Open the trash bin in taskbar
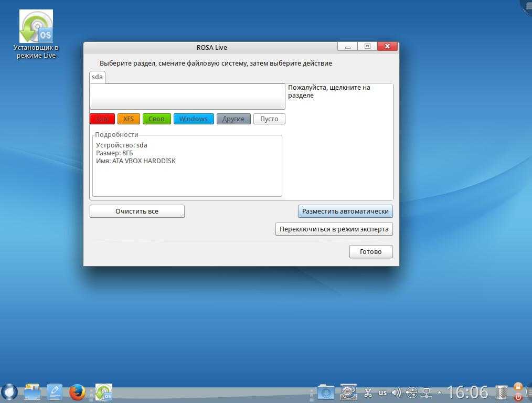Viewport: 532px width, 403px height. pos(502,392)
